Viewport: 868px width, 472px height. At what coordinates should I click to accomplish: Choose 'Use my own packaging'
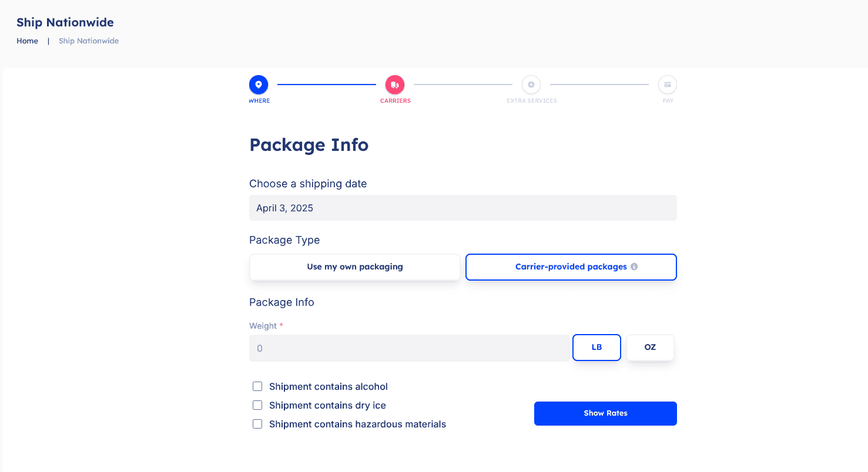tap(354, 267)
